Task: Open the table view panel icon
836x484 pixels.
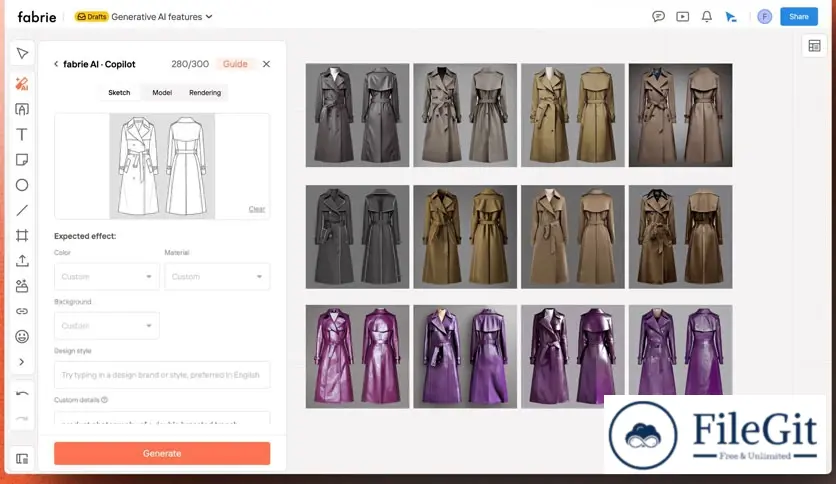Action: click(814, 46)
